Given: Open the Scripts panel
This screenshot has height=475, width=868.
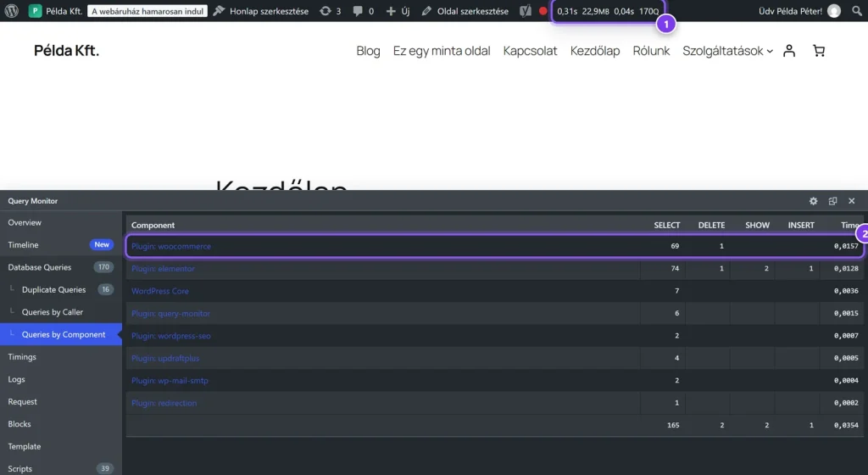Looking at the screenshot, I should click(61, 469).
